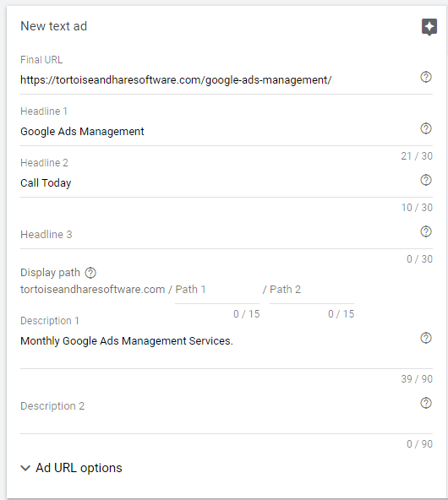View help for Headline 3

426,231
